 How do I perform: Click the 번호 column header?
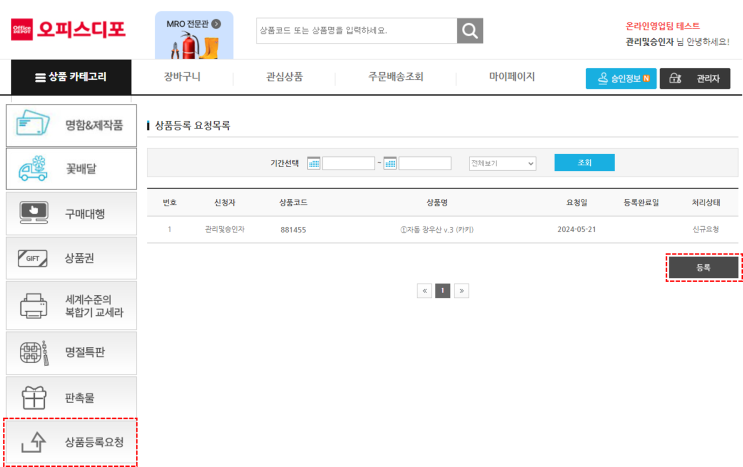[170, 203]
